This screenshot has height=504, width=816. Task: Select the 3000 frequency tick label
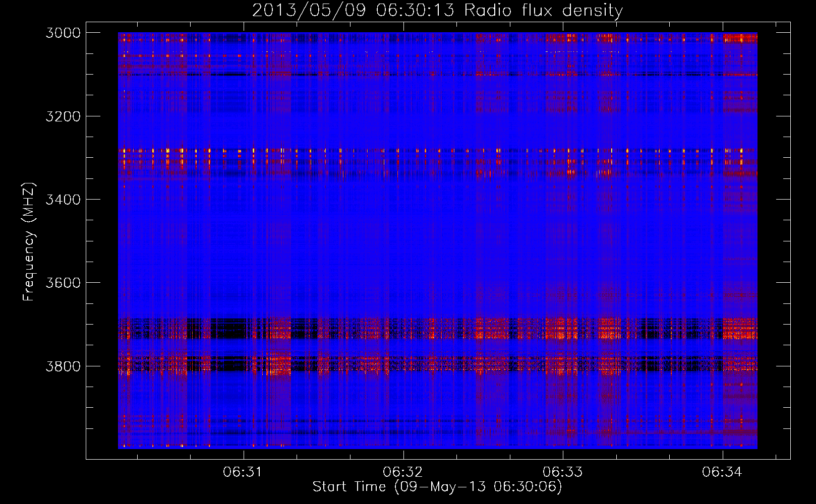[63, 33]
